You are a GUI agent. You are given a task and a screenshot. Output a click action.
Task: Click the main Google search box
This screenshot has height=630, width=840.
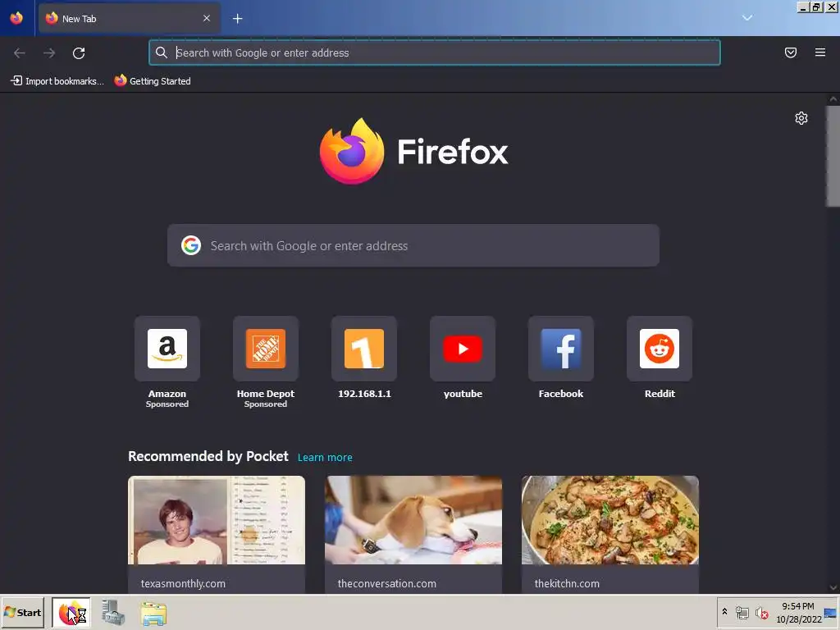coord(413,245)
